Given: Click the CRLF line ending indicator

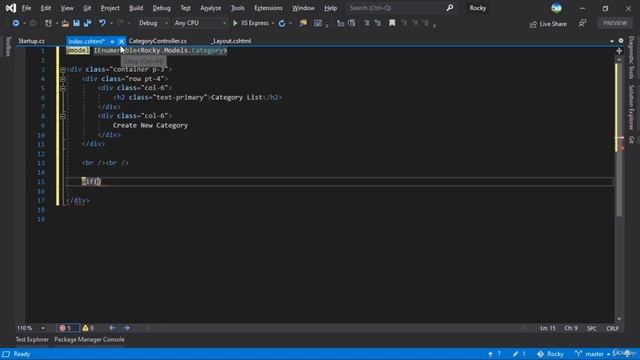Looking at the screenshot, I should click(x=613, y=328).
